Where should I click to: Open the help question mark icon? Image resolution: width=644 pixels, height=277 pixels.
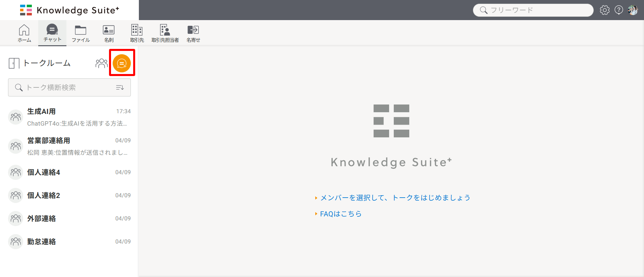[619, 10]
